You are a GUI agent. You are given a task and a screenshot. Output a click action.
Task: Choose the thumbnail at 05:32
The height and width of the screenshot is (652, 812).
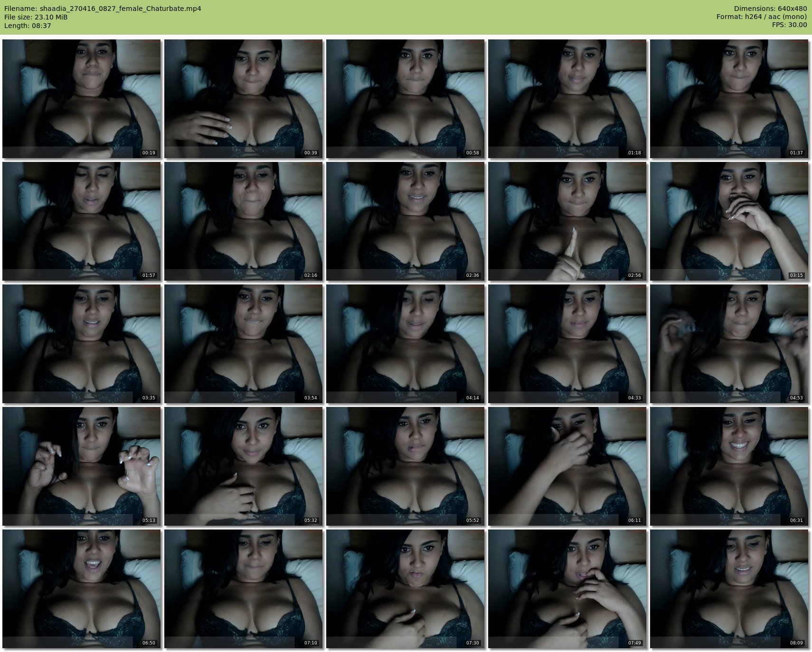pyautogui.click(x=243, y=466)
